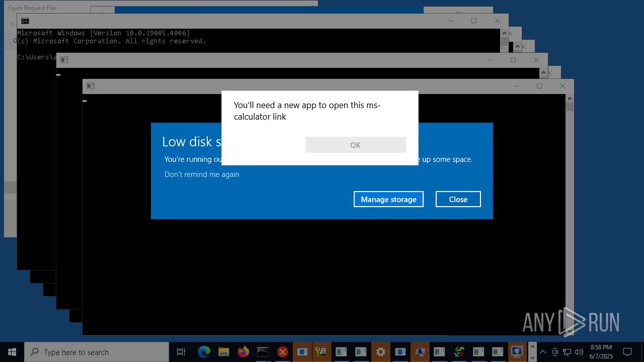Close the Low disk space notification
644x362 pixels.
pyautogui.click(x=458, y=199)
